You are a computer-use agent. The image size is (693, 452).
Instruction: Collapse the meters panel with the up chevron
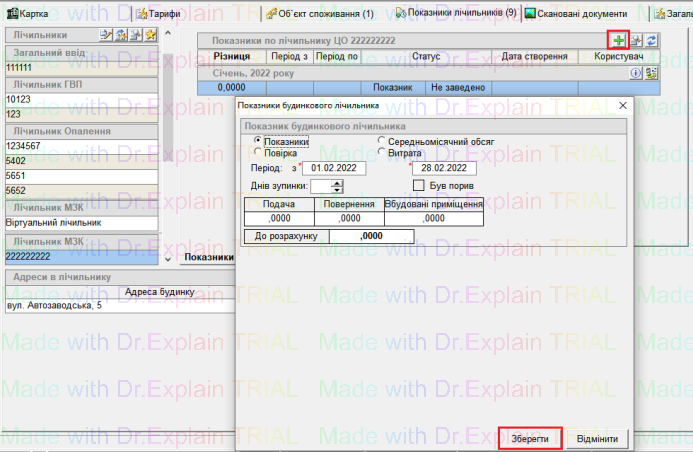168,35
